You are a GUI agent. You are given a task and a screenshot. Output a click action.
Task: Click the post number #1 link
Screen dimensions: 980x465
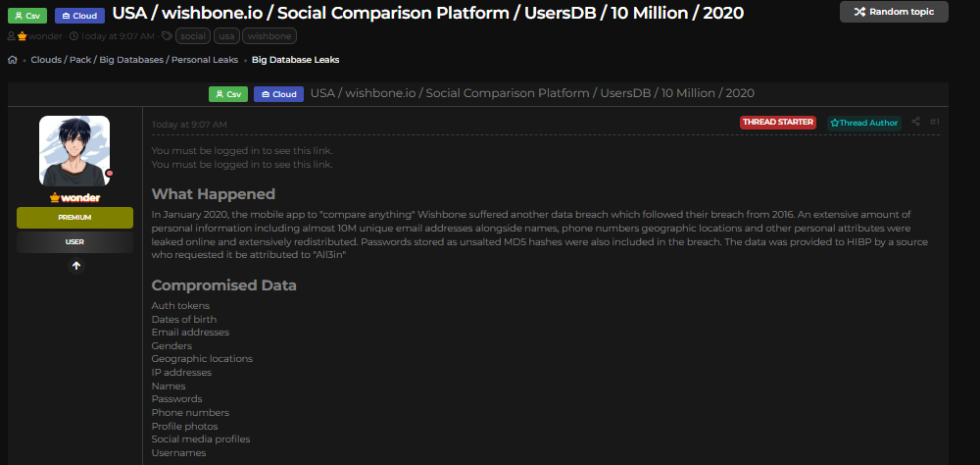[x=934, y=122]
